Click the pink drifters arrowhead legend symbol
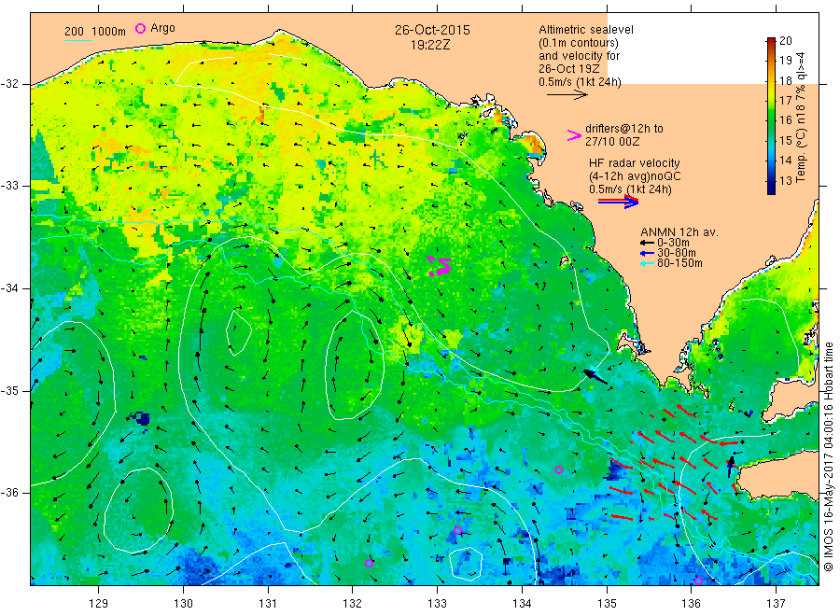The width and height of the screenshot is (840, 616). 574,135
